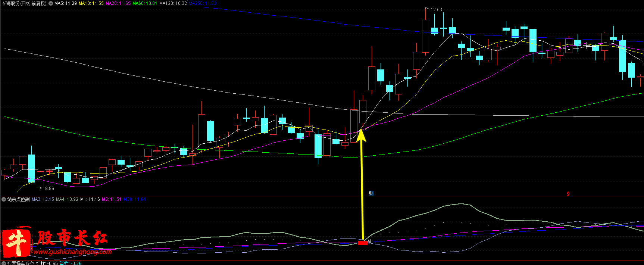Viewport: 644px width, 265px height.
Task: Click the 杀 signal marker in the sub-chart
Action: [369, 241]
